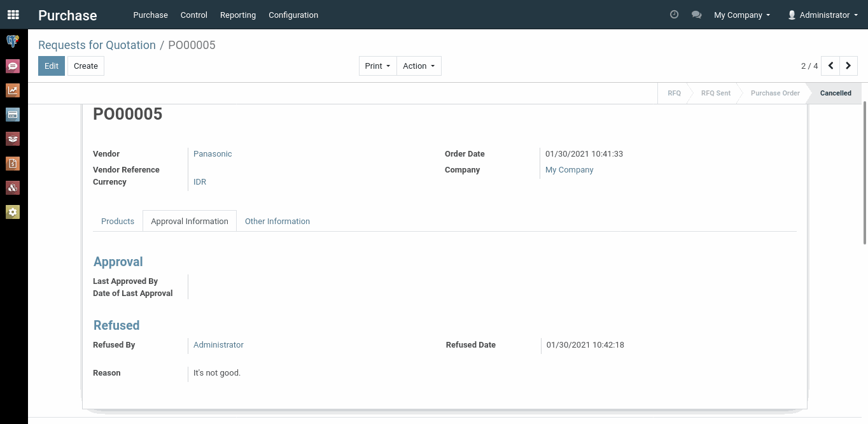
Task: Click the Requests for Quotation breadcrumb
Action: pyautogui.click(x=97, y=45)
